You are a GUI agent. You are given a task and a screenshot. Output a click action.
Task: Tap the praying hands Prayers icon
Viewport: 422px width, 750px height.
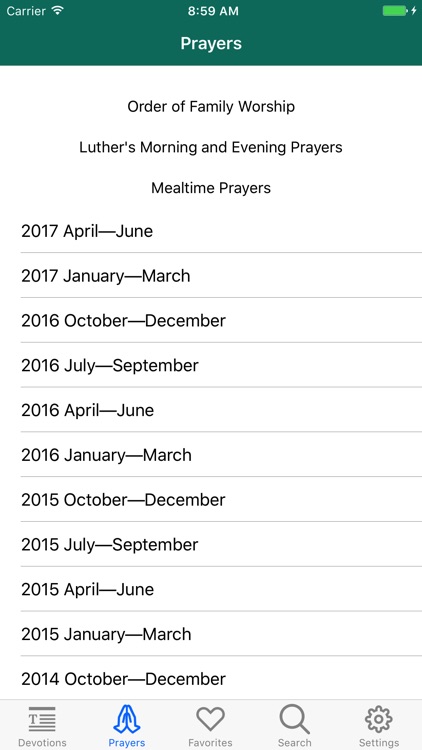[127, 719]
